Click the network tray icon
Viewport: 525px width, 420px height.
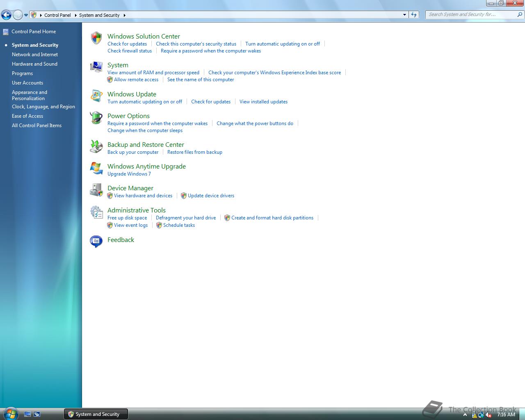pyautogui.click(x=481, y=415)
